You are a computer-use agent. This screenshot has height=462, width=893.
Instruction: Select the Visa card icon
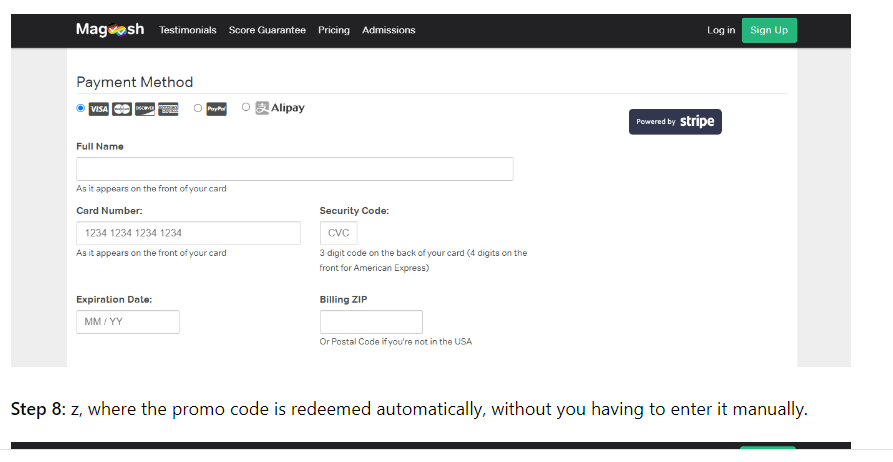(99, 109)
